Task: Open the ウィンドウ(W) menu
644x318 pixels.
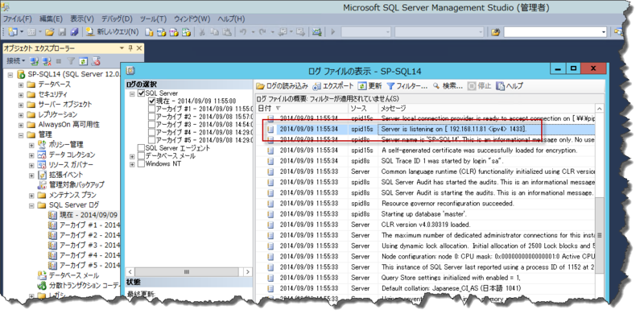Action: 192,19
